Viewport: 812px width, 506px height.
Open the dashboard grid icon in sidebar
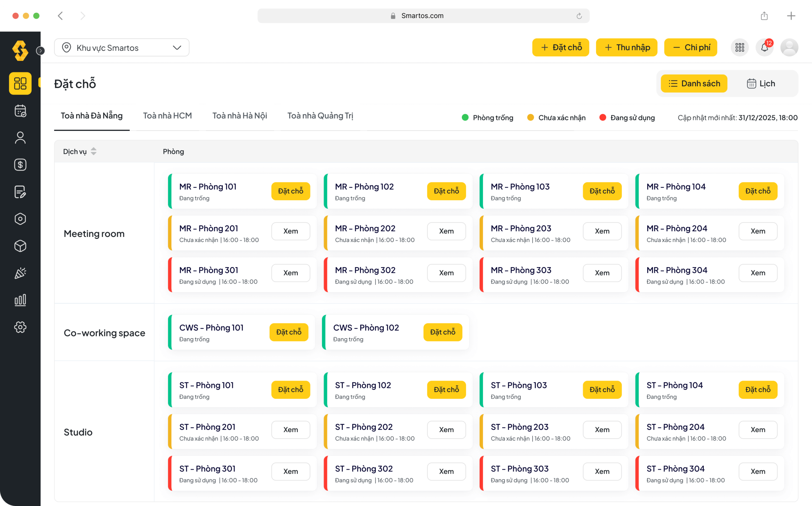pos(20,83)
